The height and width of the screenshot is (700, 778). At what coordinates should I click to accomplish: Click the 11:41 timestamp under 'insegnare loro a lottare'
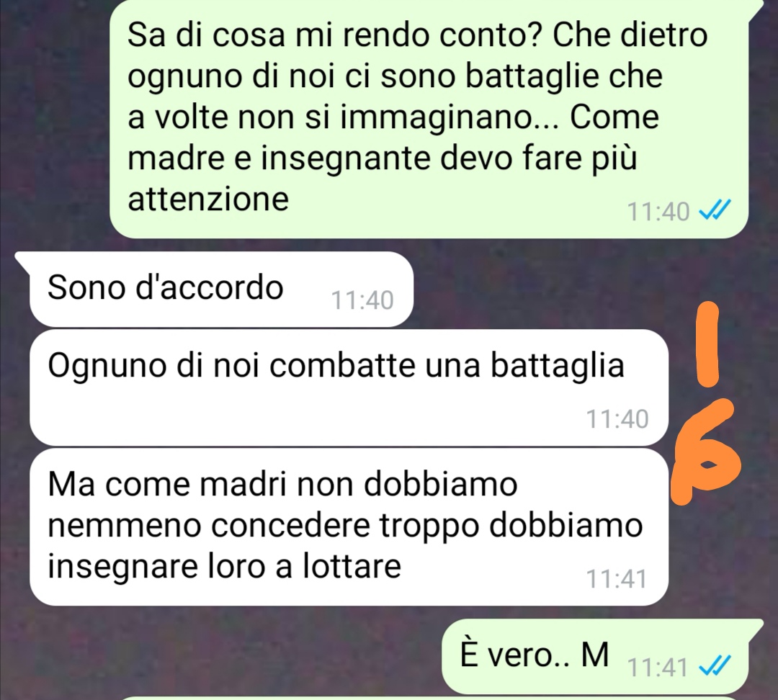pyautogui.click(x=617, y=578)
